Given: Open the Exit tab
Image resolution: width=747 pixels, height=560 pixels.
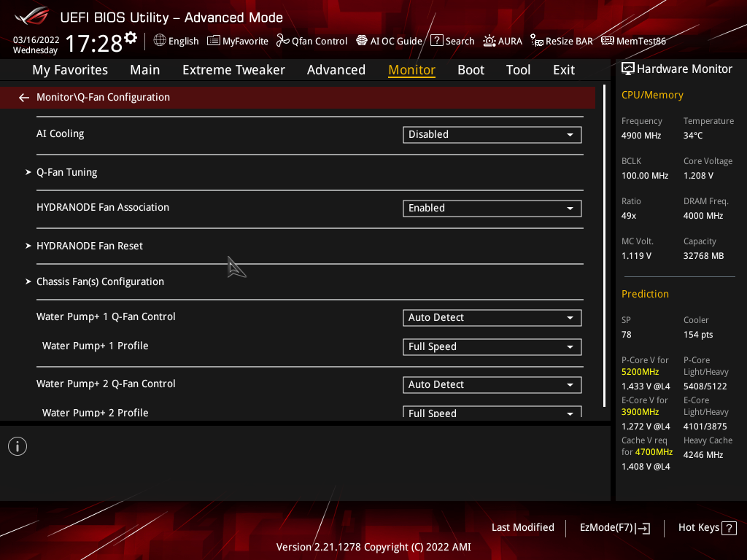Looking at the screenshot, I should click(x=564, y=70).
